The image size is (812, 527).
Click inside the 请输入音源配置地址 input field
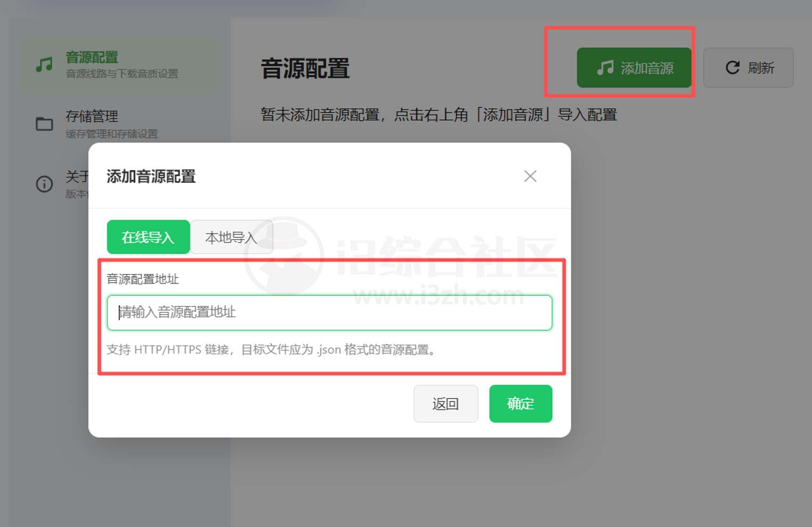(x=329, y=313)
